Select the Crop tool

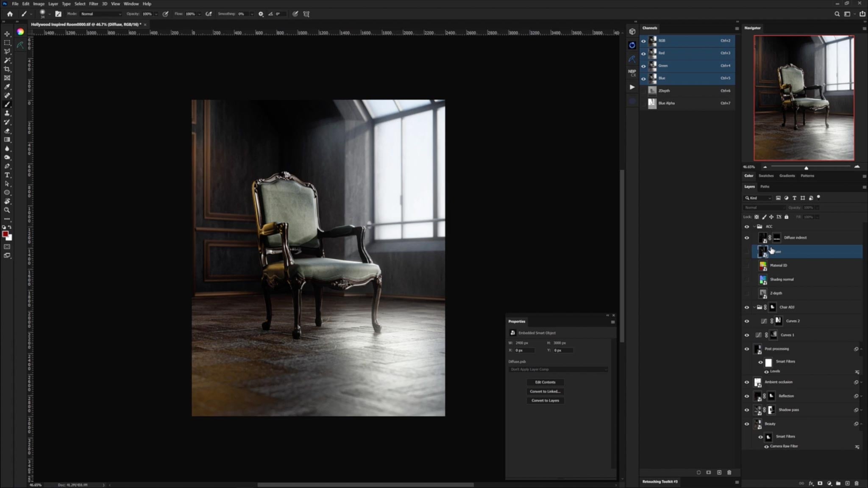pos(7,69)
